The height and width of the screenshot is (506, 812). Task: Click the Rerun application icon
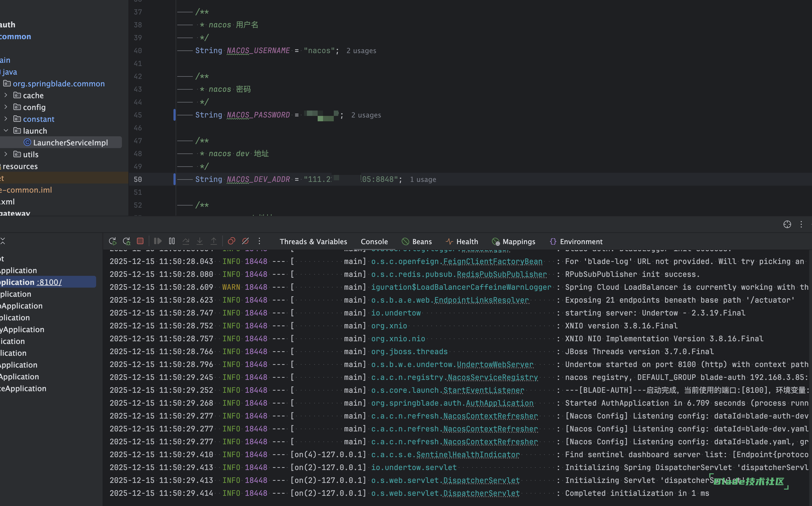coord(113,241)
